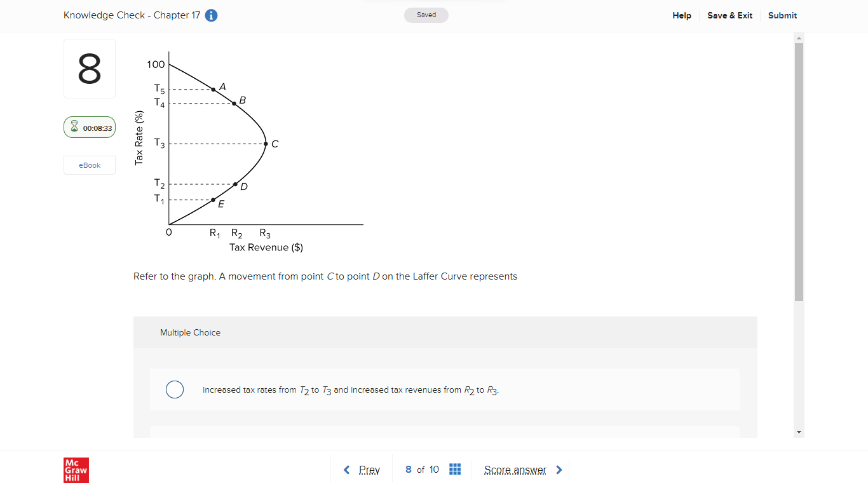868x488 pixels.
Task: Click the Score answer link
Action: pos(515,470)
